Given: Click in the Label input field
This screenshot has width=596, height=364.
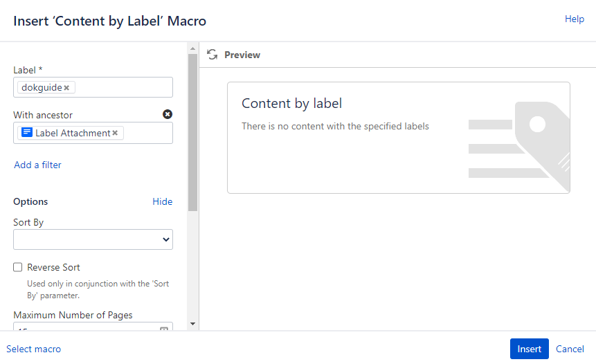Looking at the screenshot, I should (x=123, y=88).
